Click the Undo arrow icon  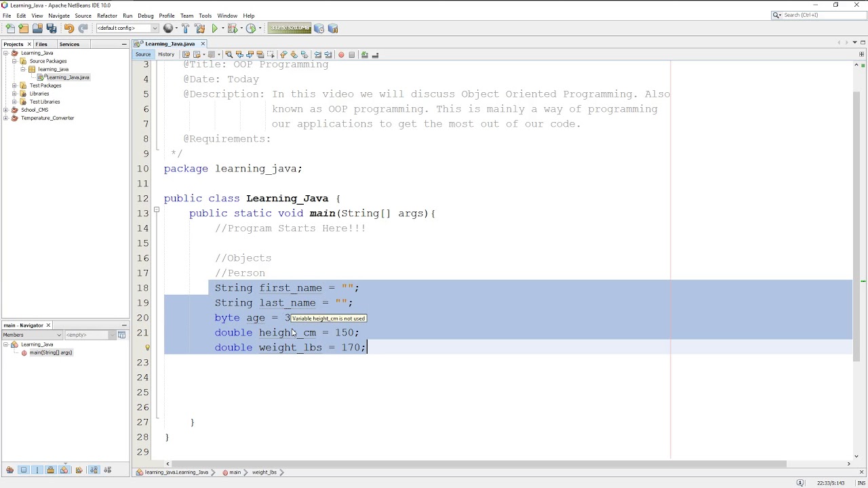click(x=69, y=28)
